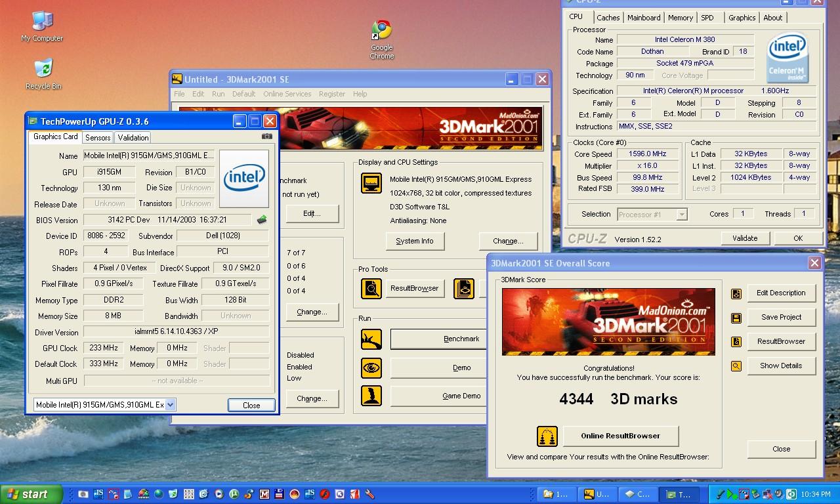Open the GPU selection dropdown in GPU-Z
The width and height of the screenshot is (840, 504).
coord(170,405)
